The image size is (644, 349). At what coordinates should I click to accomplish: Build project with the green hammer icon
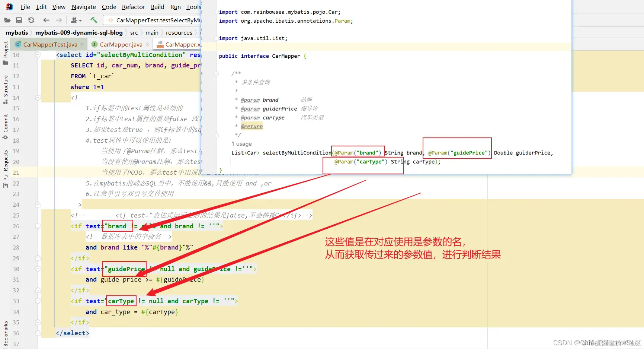coord(94,20)
